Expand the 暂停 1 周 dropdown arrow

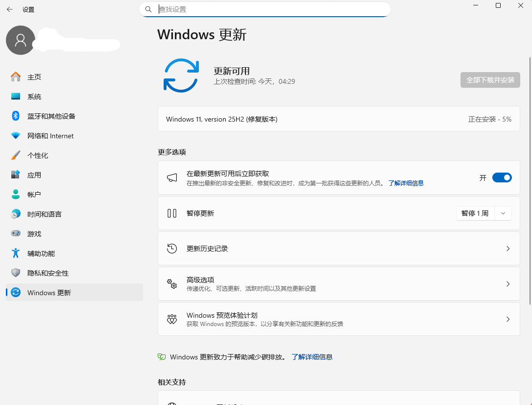click(x=503, y=213)
